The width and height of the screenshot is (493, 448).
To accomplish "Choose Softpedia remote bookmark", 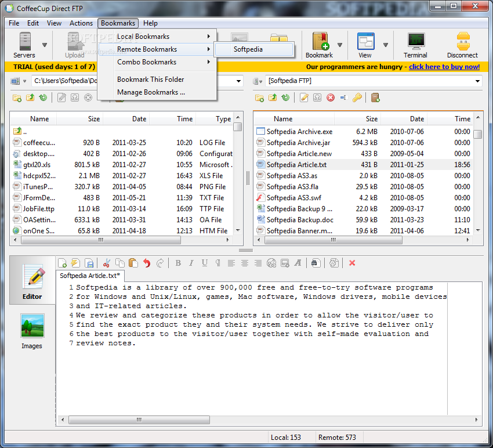I will click(x=254, y=49).
